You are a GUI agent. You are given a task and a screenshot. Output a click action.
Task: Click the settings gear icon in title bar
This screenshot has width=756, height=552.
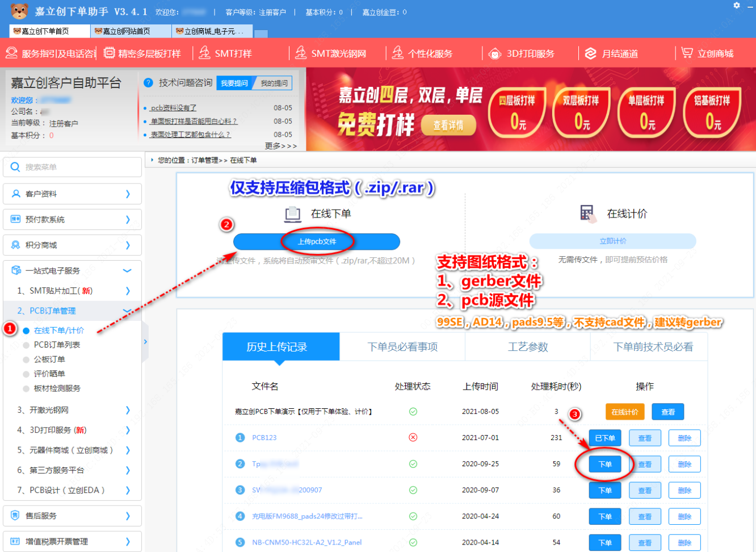737,6
